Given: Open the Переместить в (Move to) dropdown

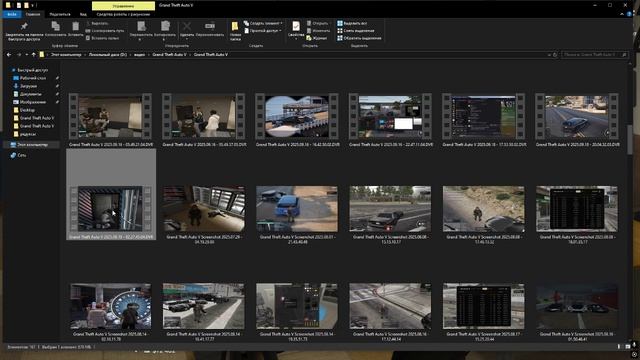Looking at the screenshot, I should click(x=140, y=39).
